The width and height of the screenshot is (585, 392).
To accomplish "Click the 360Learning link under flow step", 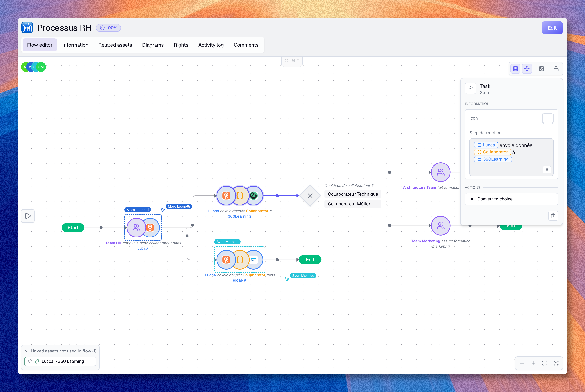I will tap(239, 216).
